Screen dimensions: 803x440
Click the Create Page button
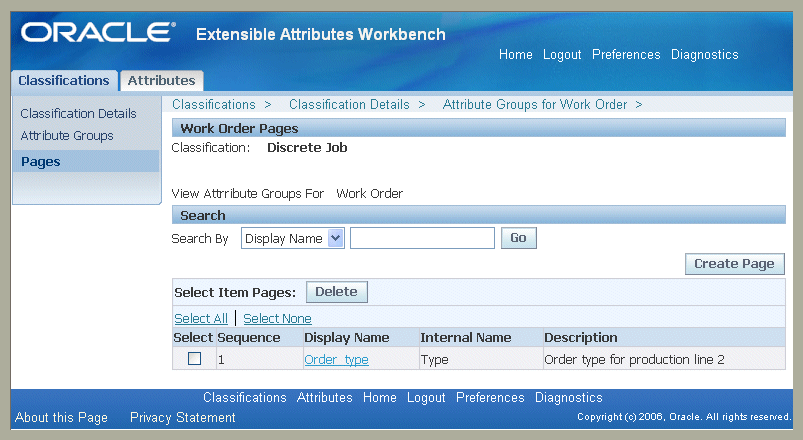tap(734, 264)
